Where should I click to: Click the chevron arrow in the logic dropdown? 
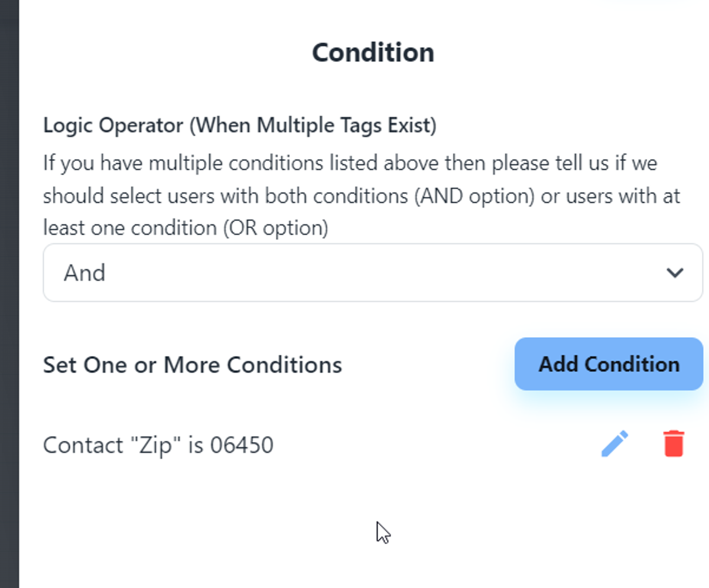tap(675, 273)
